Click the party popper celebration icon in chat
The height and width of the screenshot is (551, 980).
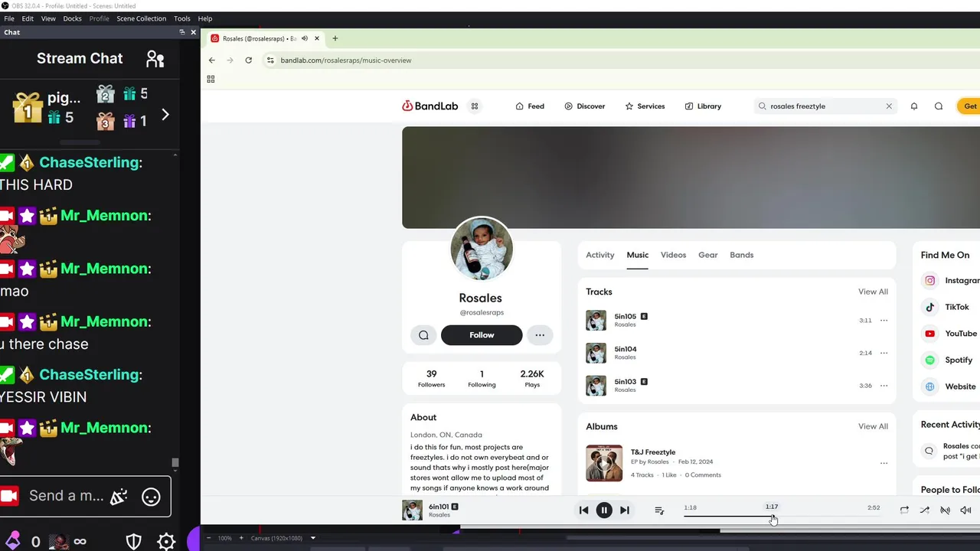119,497
